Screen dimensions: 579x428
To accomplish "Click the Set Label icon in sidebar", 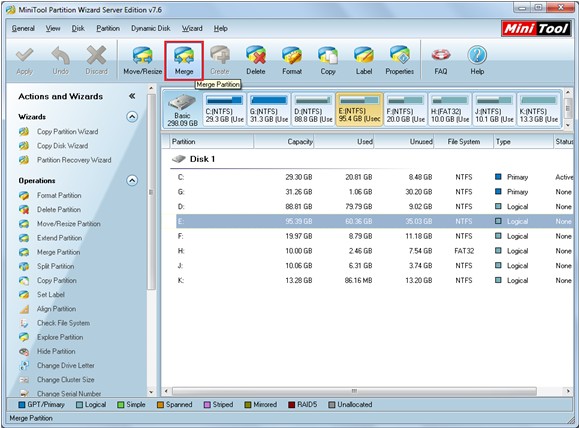I will tap(24, 295).
